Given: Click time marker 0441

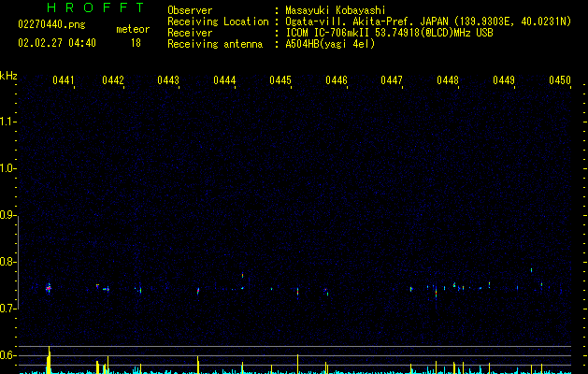Looking at the screenshot, I should tap(63, 80).
